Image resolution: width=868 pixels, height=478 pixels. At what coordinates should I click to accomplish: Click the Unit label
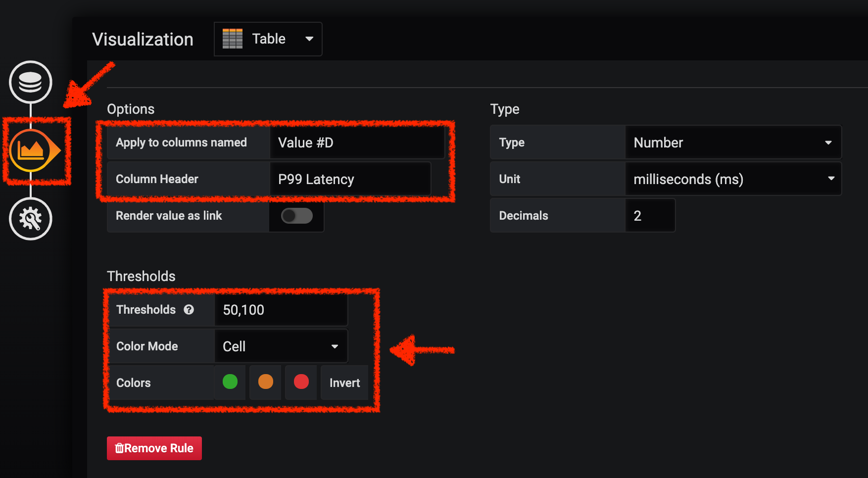[510, 179]
